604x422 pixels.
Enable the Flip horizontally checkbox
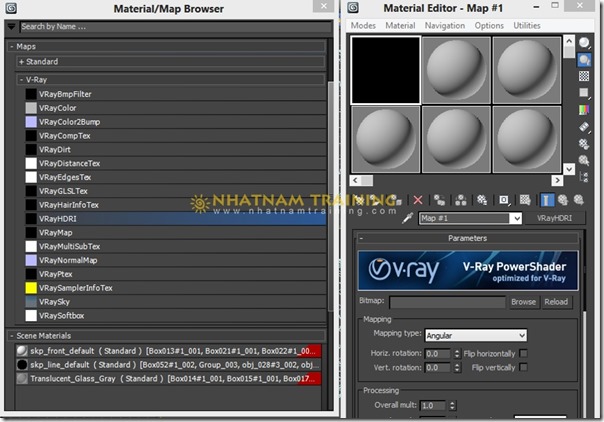523,353
